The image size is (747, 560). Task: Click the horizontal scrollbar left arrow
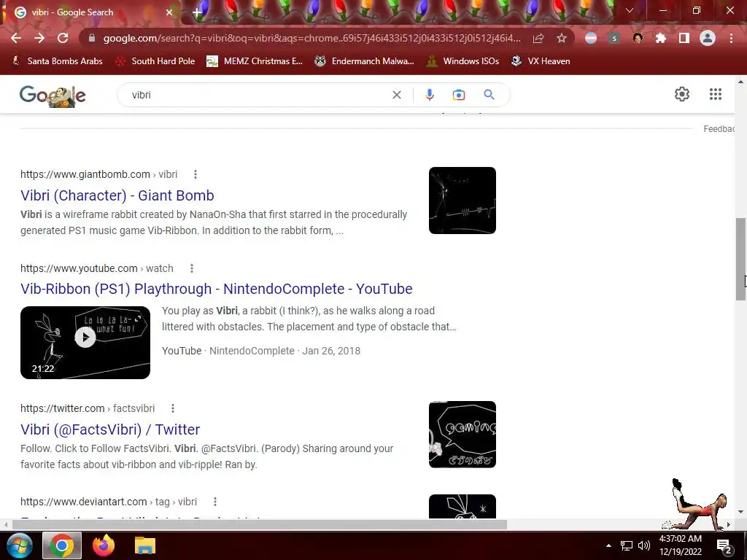pyautogui.click(x=6, y=525)
